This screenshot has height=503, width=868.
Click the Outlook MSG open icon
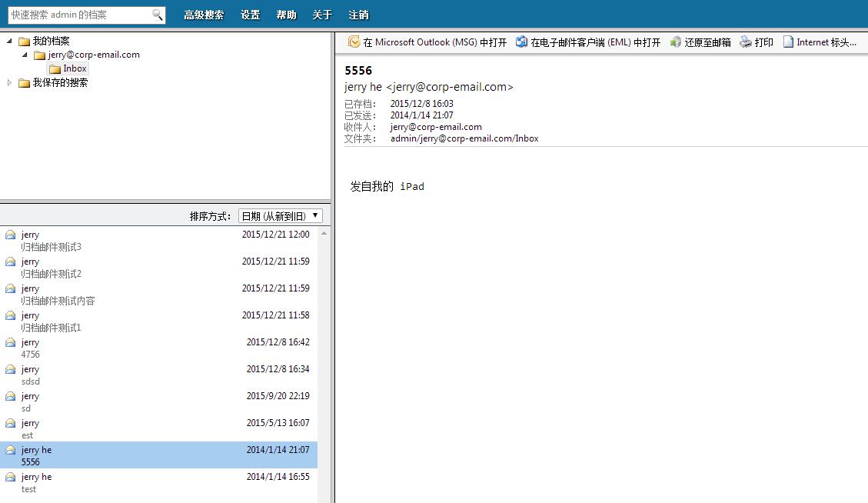pyautogui.click(x=354, y=42)
